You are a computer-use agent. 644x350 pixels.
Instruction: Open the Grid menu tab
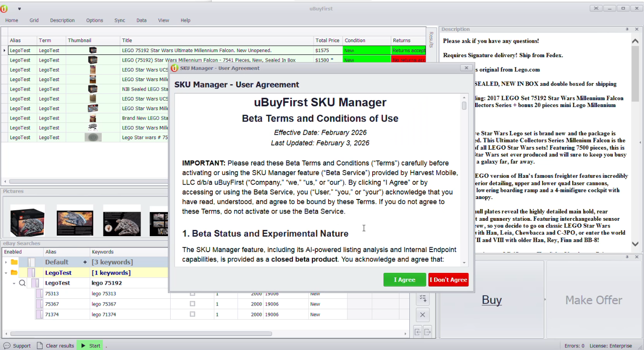pyautogui.click(x=34, y=20)
